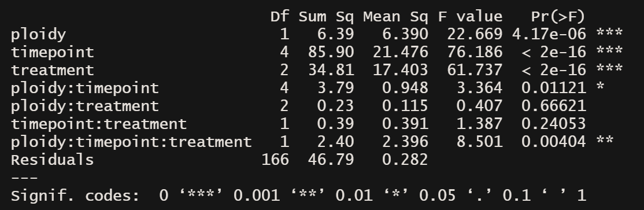The image size is (644, 210).
Task: Click the p-value 0.00404
Action: click(x=553, y=142)
